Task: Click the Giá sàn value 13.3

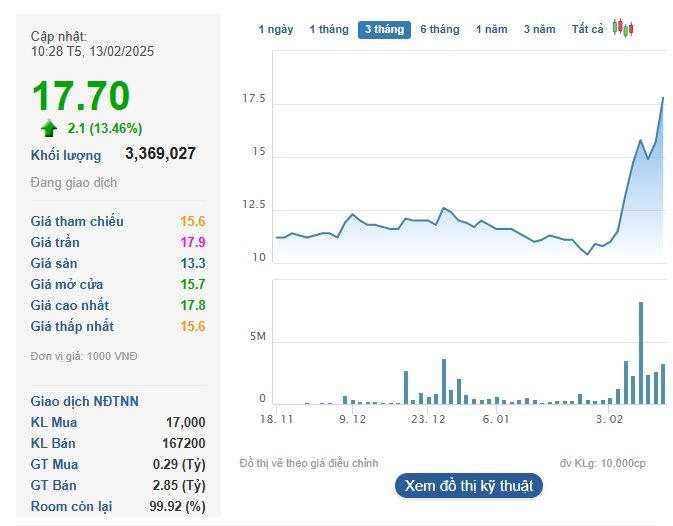Action: [x=193, y=263]
